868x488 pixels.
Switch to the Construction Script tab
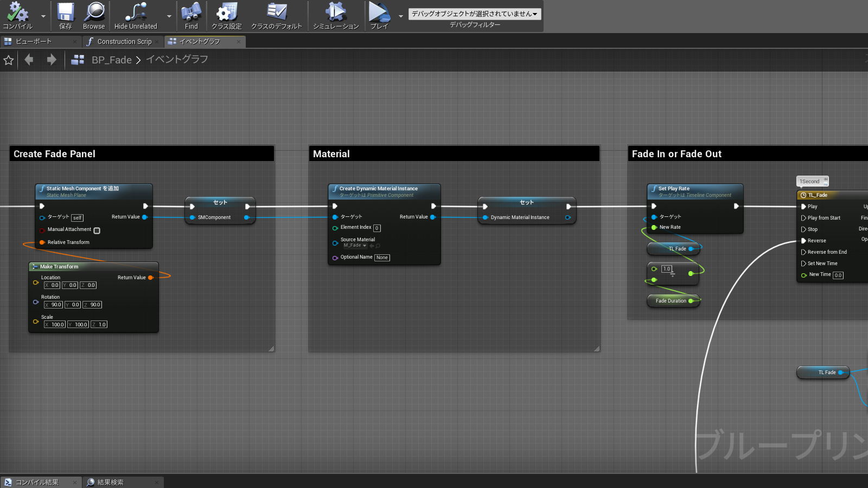[x=124, y=41]
